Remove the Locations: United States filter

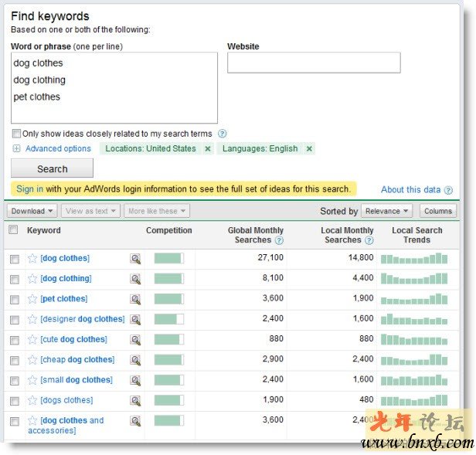208,149
